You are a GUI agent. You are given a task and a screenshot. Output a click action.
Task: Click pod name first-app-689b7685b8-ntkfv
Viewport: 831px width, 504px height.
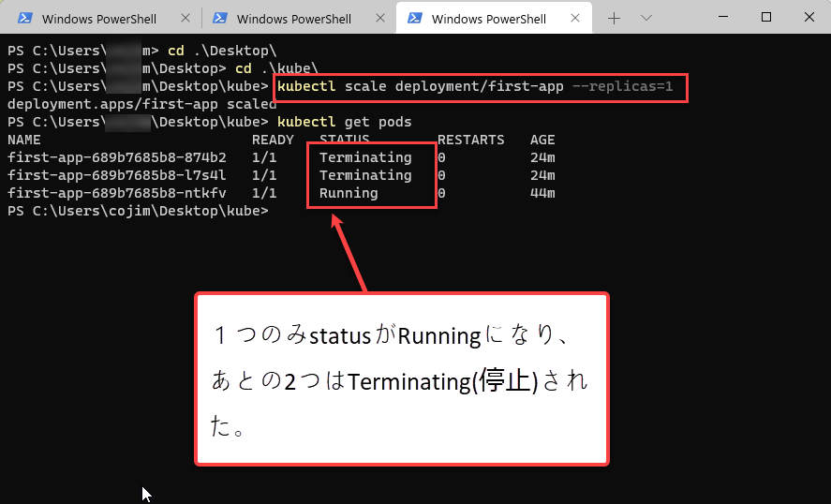click(116, 193)
